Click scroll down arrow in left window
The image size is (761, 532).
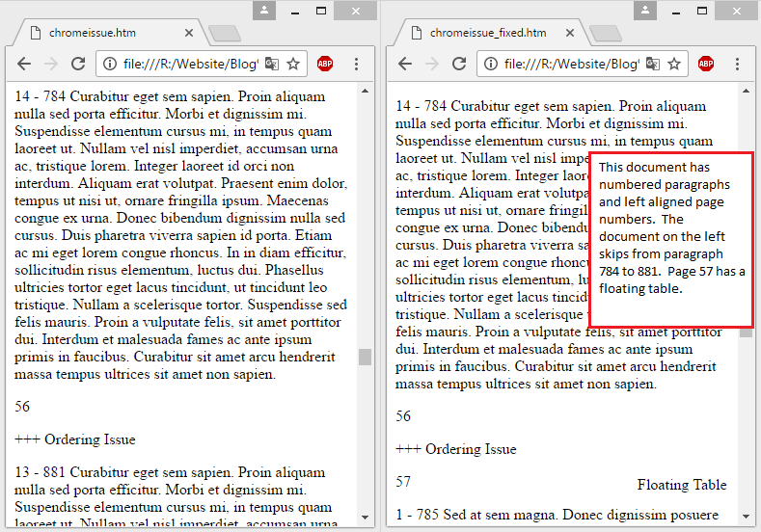click(365, 517)
